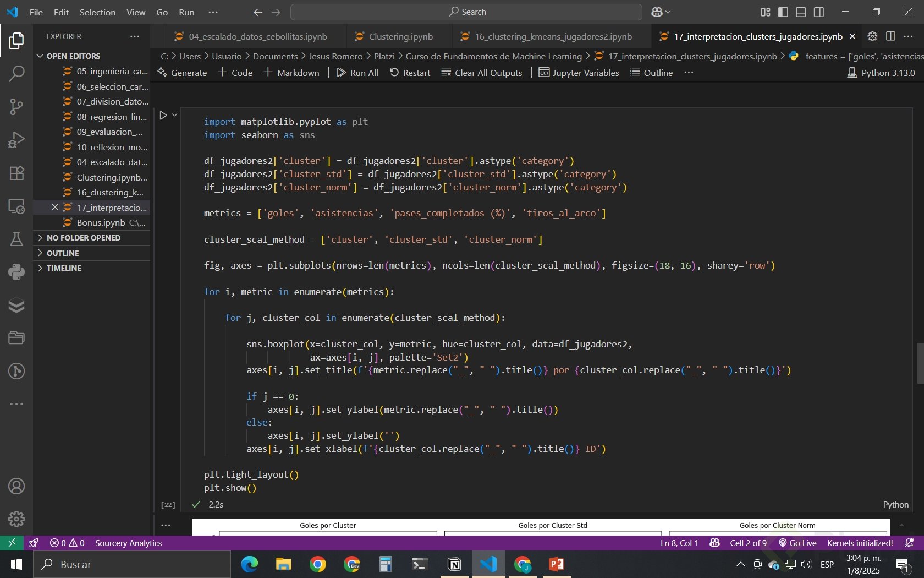
Task: Toggle the secondary side bar
Action: click(819, 12)
